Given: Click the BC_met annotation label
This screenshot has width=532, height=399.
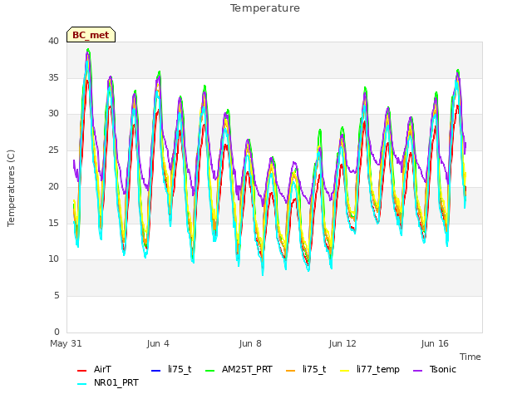Looking at the screenshot, I should pos(91,35).
